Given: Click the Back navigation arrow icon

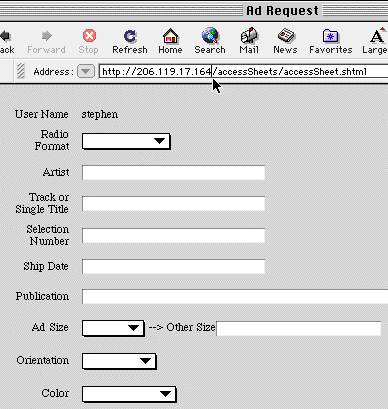Looking at the screenshot, I should click(5, 36).
